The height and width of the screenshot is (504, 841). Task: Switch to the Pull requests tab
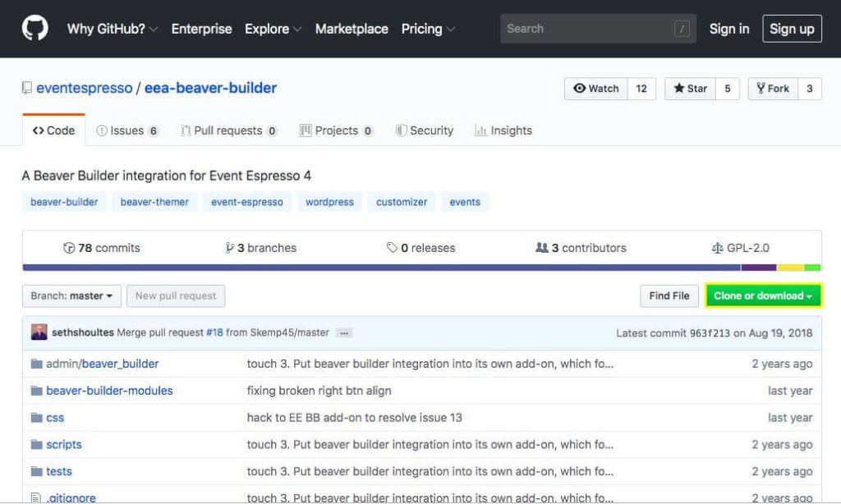click(x=229, y=131)
